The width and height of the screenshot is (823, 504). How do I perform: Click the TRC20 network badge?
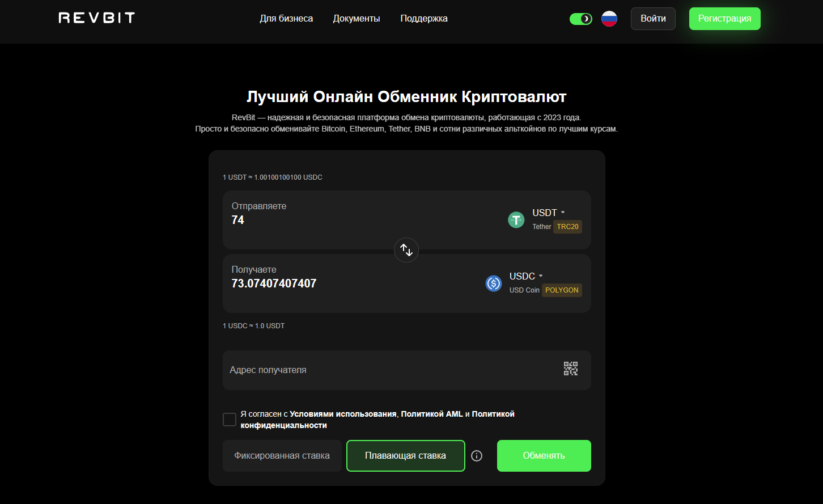tap(567, 227)
